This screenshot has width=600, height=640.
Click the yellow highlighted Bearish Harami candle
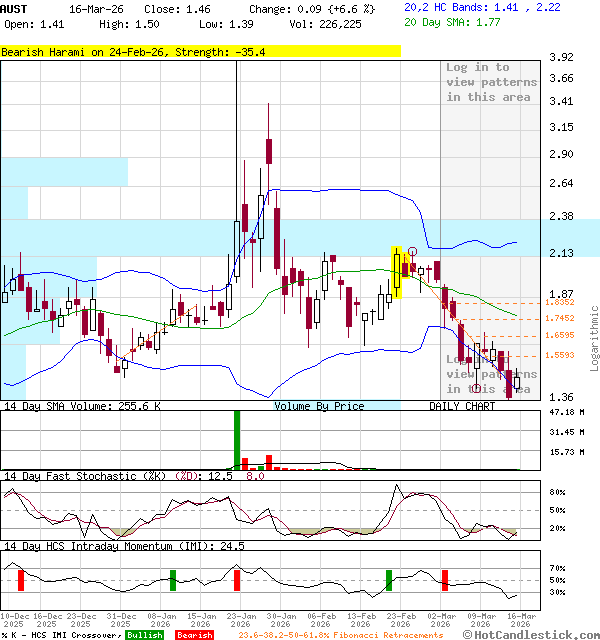click(x=397, y=272)
